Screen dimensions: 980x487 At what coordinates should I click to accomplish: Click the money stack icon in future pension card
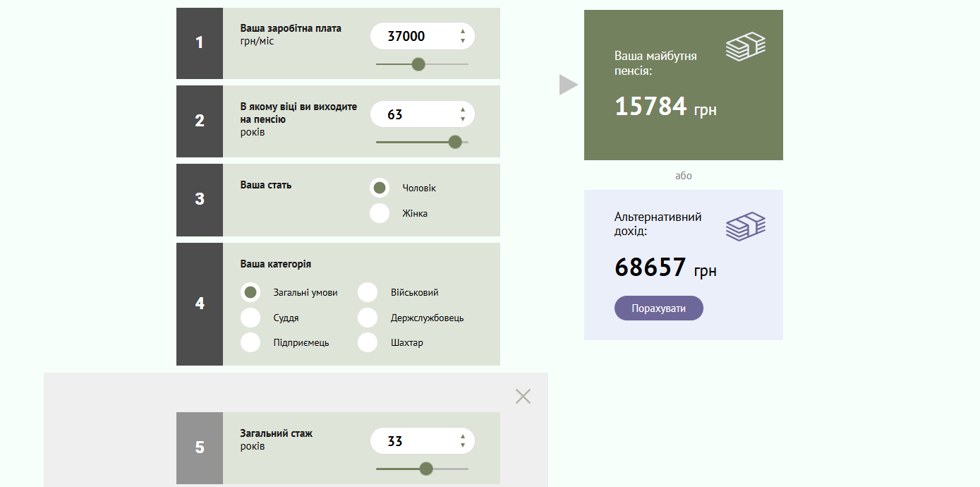coord(746,47)
